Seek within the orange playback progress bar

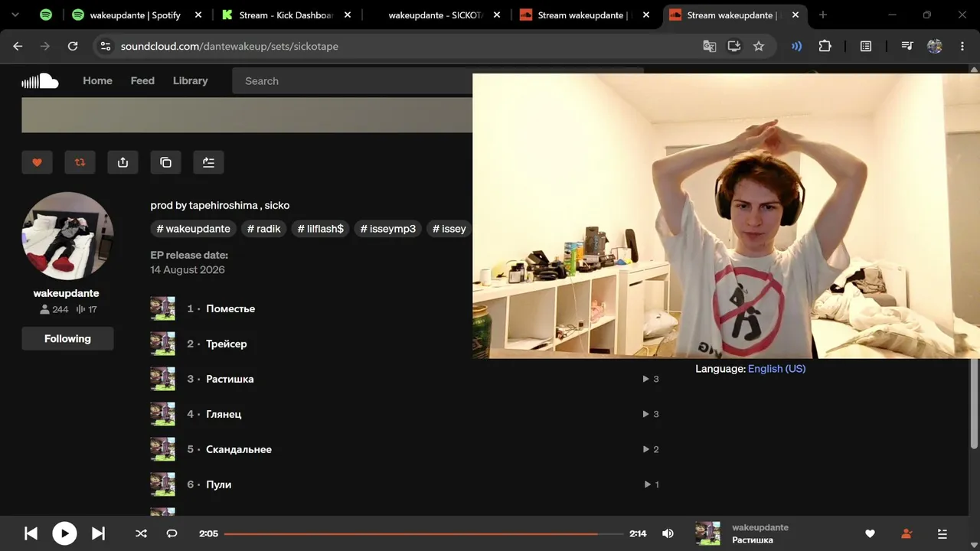pos(423,533)
